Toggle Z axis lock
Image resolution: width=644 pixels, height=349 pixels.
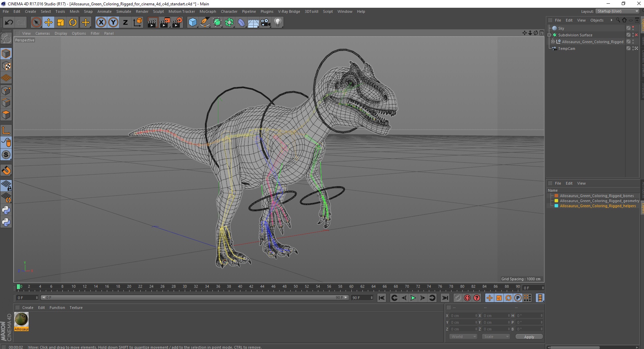[125, 23]
